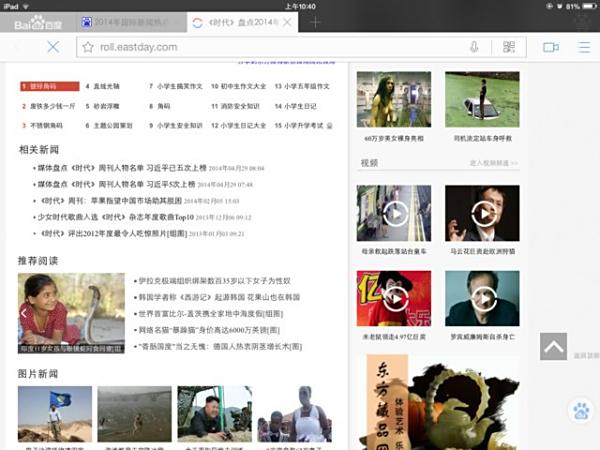Tap the Wi-Fi icon next to iPad

[26, 7]
